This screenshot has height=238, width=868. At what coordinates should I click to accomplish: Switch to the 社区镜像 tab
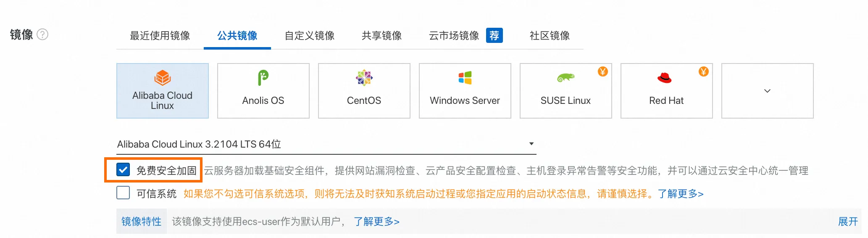550,36
